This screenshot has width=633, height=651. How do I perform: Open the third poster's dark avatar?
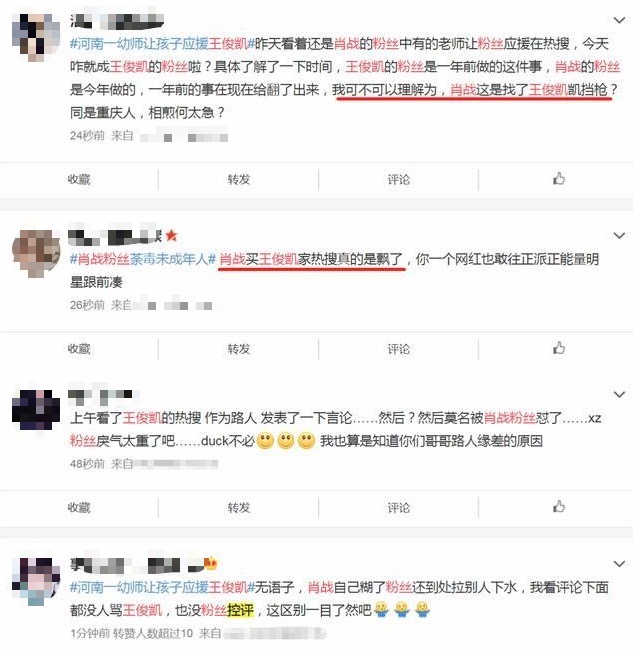(x=36, y=410)
